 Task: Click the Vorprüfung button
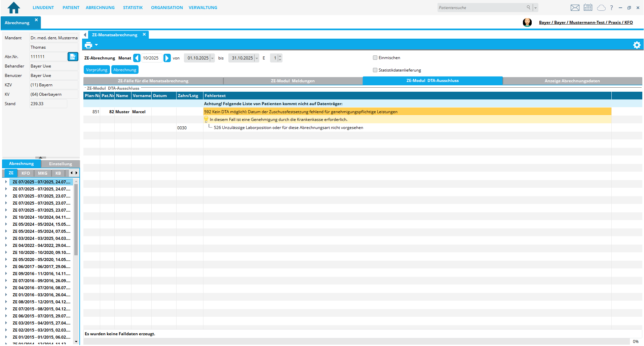(97, 70)
